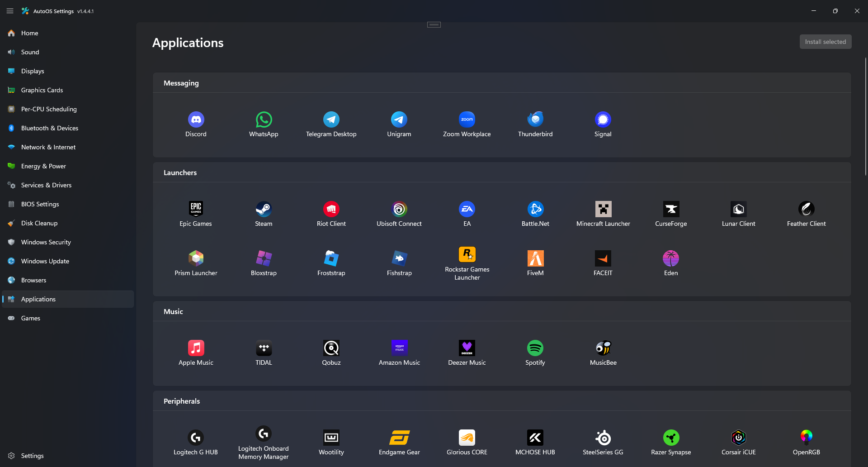Choose the OpenRGB icon
The width and height of the screenshot is (868, 467).
click(x=807, y=438)
